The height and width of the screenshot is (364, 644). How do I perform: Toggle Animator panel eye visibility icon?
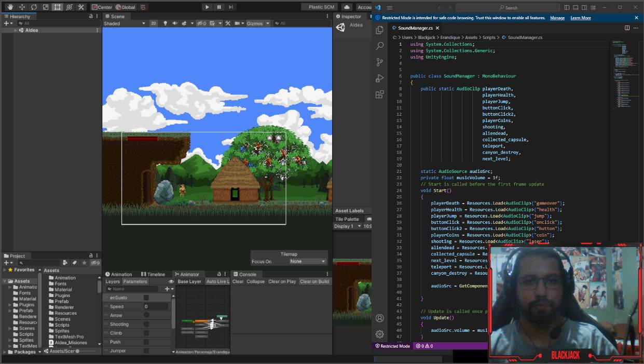pyautogui.click(x=171, y=281)
